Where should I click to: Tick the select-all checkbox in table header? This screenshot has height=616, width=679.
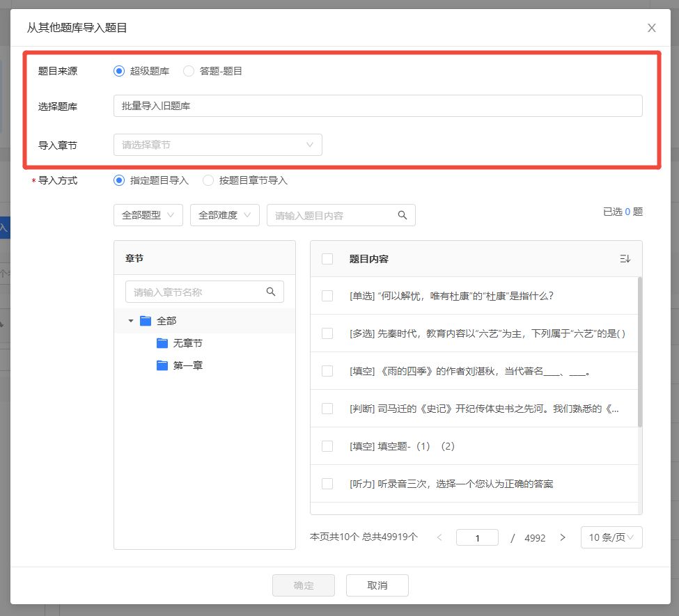pos(327,259)
